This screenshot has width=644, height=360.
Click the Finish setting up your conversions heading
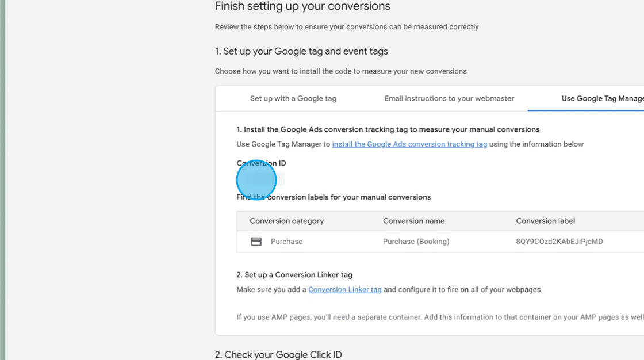pos(302,6)
